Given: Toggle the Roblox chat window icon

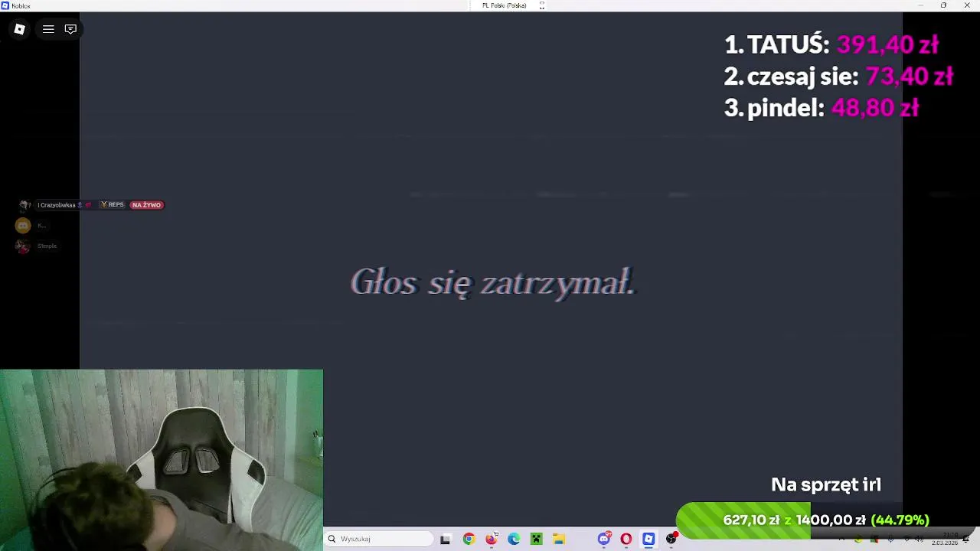Looking at the screenshot, I should pyautogui.click(x=70, y=29).
